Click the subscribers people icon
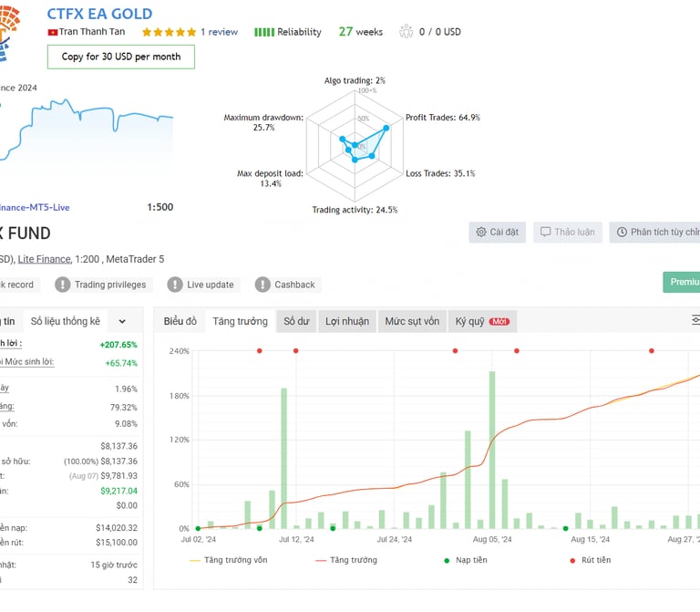Viewport: 700px width, 612px height. pyautogui.click(x=407, y=32)
